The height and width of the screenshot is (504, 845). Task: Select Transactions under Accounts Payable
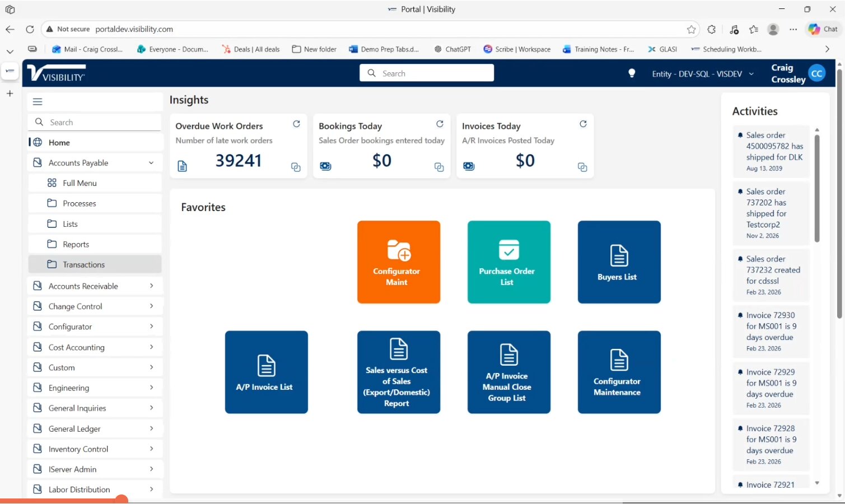[x=83, y=264]
